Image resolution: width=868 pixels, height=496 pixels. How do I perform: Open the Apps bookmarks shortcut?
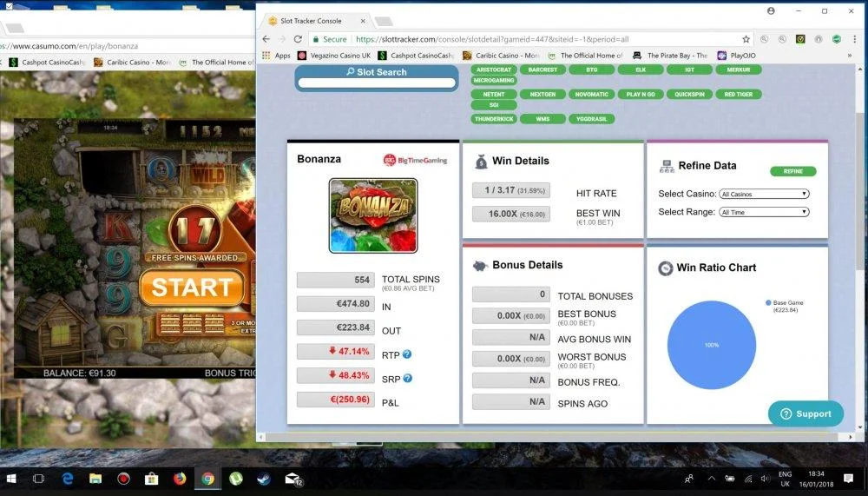pos(276,56)
